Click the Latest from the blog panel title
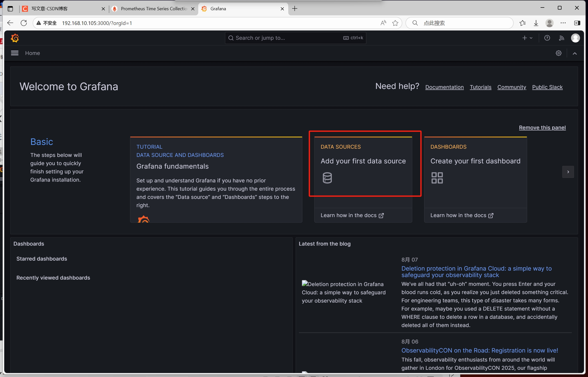Viewport: 588px width, 377px height. click(325, 244)
